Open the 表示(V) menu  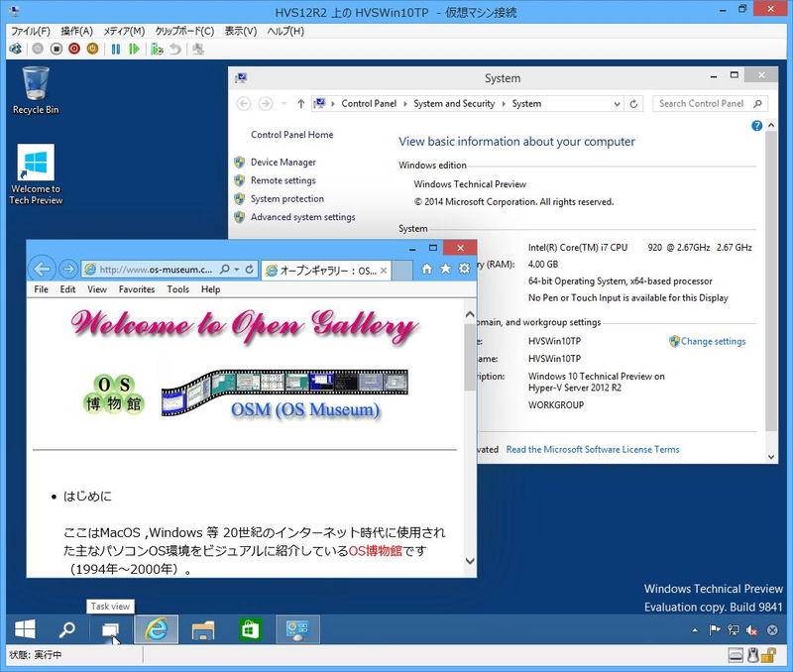[x=241, y=31]
